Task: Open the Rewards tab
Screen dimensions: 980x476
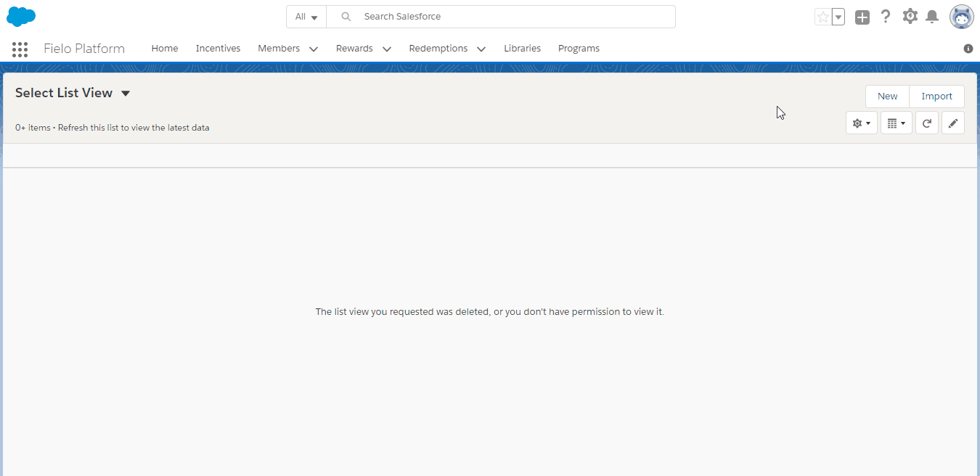Action: 354,49
